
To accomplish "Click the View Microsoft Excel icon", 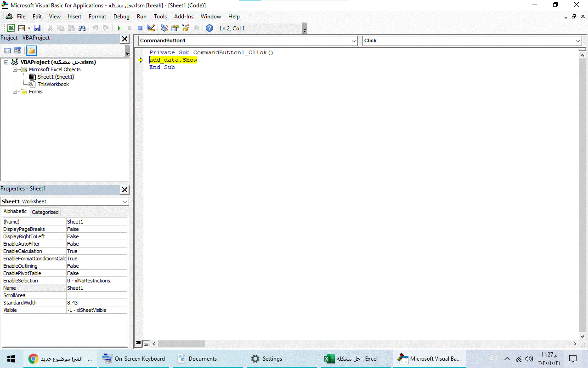I will coord(11,28).
